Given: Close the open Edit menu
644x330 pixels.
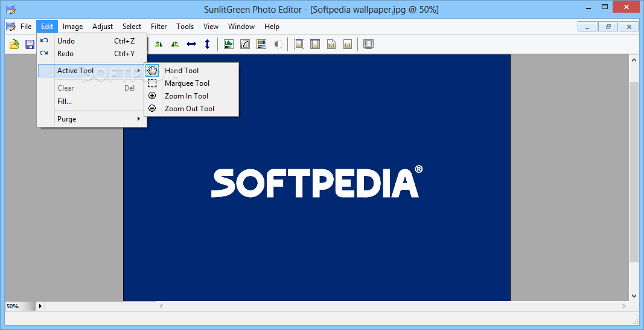Looking at the screenshot, I should 47,27.
